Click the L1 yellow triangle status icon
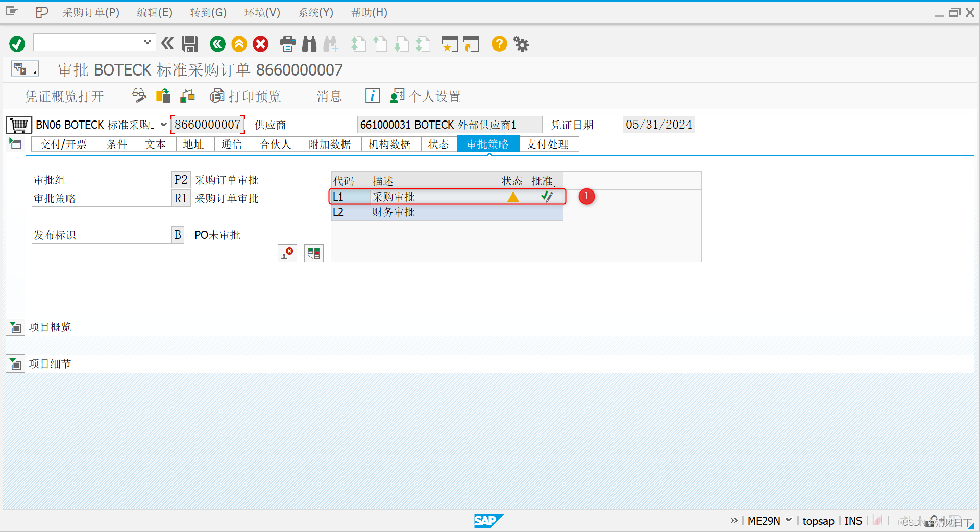The height and width of the screenshot is (532, 980). [513, 197]
